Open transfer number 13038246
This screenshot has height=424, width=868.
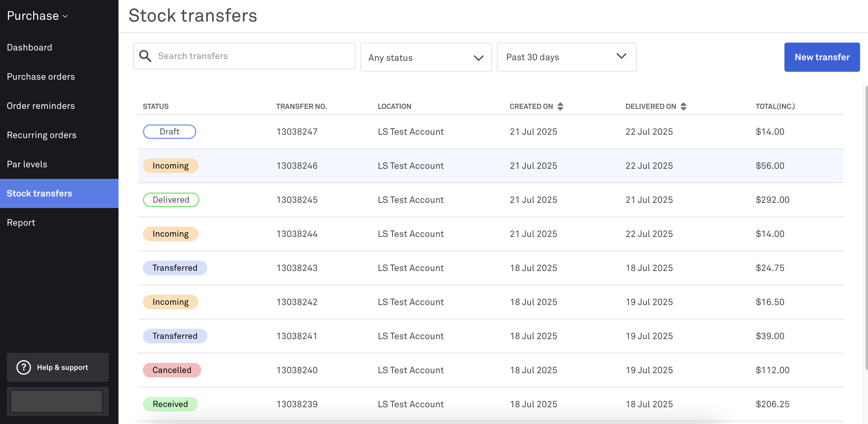click(x=297, y=166)
